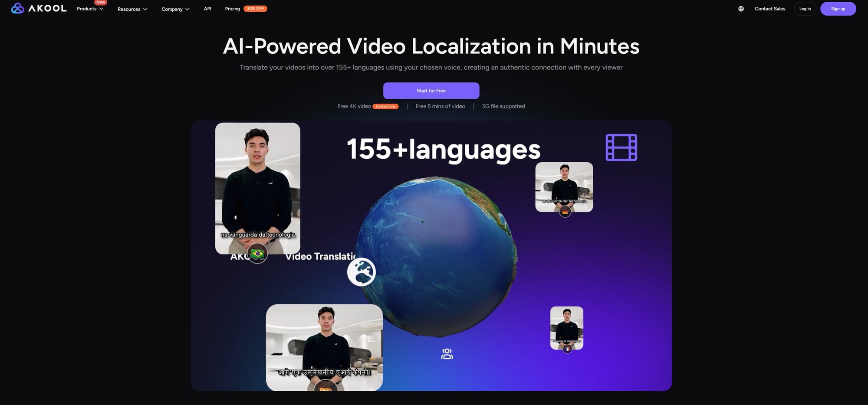Click the Start for Free button
868x405 pixels.
pos(431,91)
